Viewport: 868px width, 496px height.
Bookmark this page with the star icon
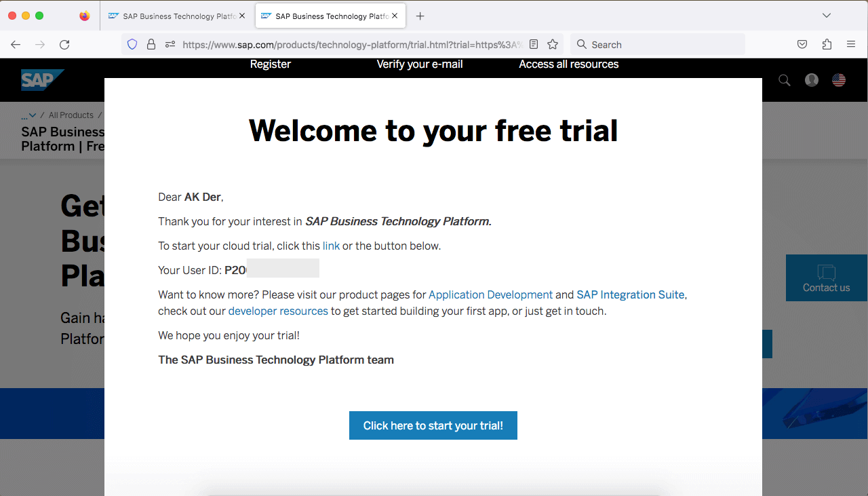pos(553,45)
